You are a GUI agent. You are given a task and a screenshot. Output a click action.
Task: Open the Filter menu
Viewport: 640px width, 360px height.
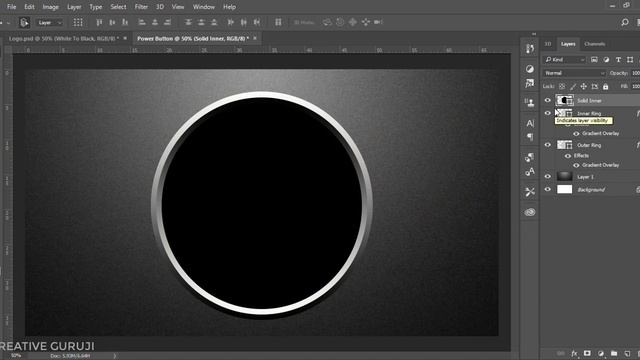141,7
